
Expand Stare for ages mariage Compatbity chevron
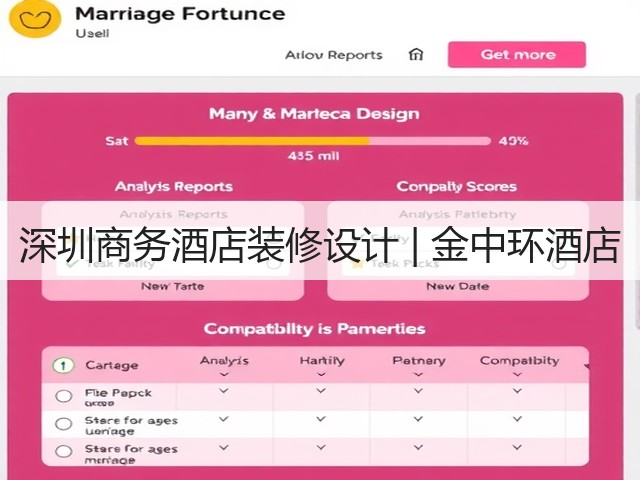coord(518,448)
